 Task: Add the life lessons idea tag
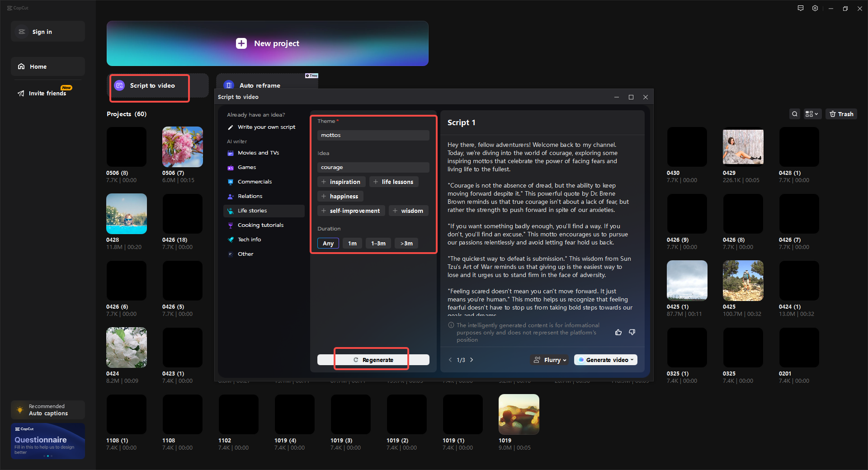point(394,182)
